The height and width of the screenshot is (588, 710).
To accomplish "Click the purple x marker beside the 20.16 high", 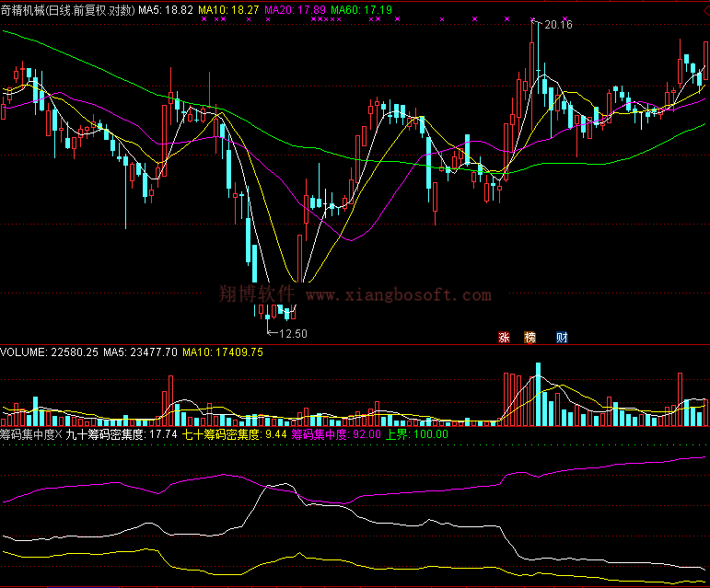I will [532, 19].
